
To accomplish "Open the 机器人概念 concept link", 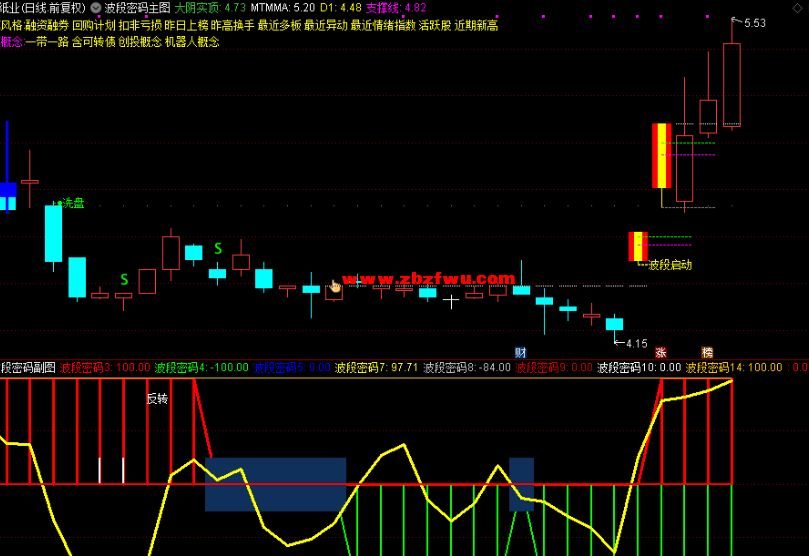I will [x=192, y=42].
